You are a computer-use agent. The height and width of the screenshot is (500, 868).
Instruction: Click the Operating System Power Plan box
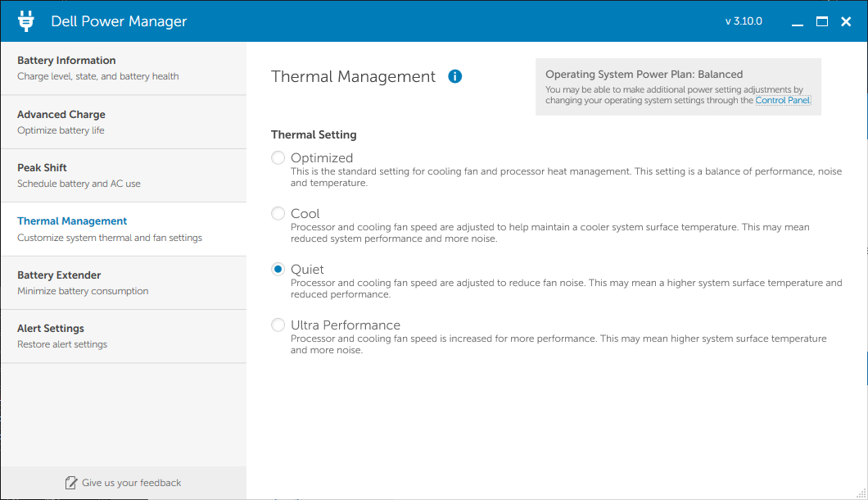(678, 86)
